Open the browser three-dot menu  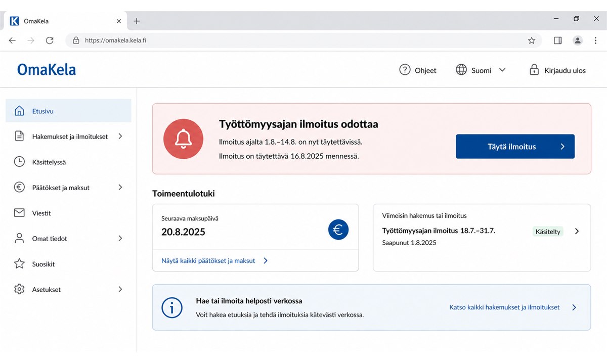click(595, 40)
